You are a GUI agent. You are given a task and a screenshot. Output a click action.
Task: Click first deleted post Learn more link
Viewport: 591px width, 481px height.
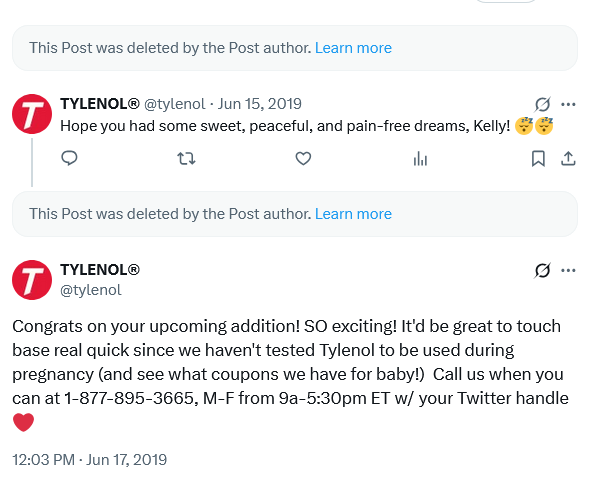click(353, 48)
